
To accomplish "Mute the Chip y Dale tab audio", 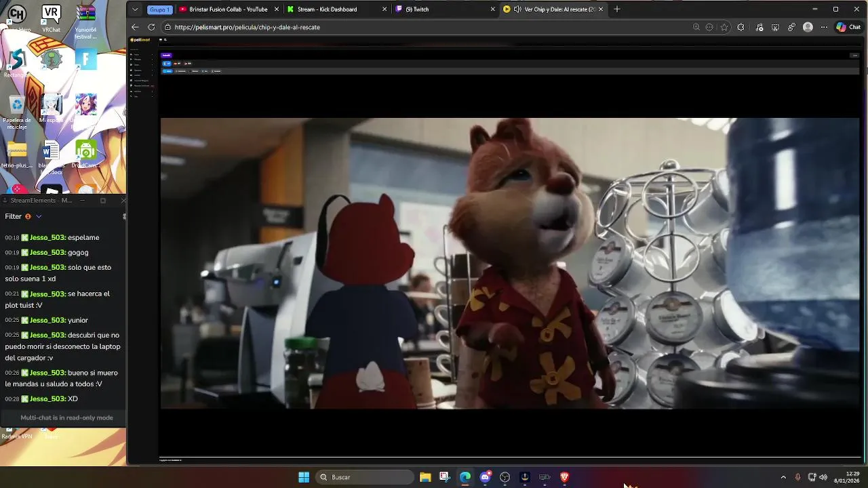I will point(517,9).
